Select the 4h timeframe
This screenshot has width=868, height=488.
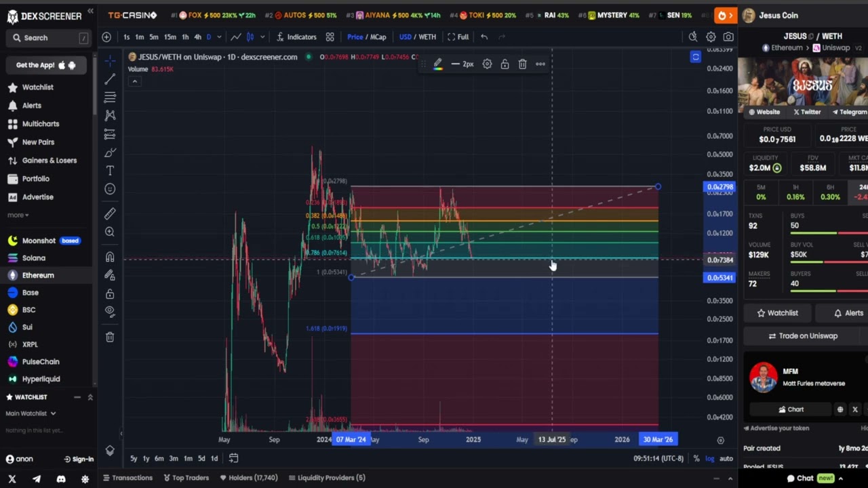197,37
